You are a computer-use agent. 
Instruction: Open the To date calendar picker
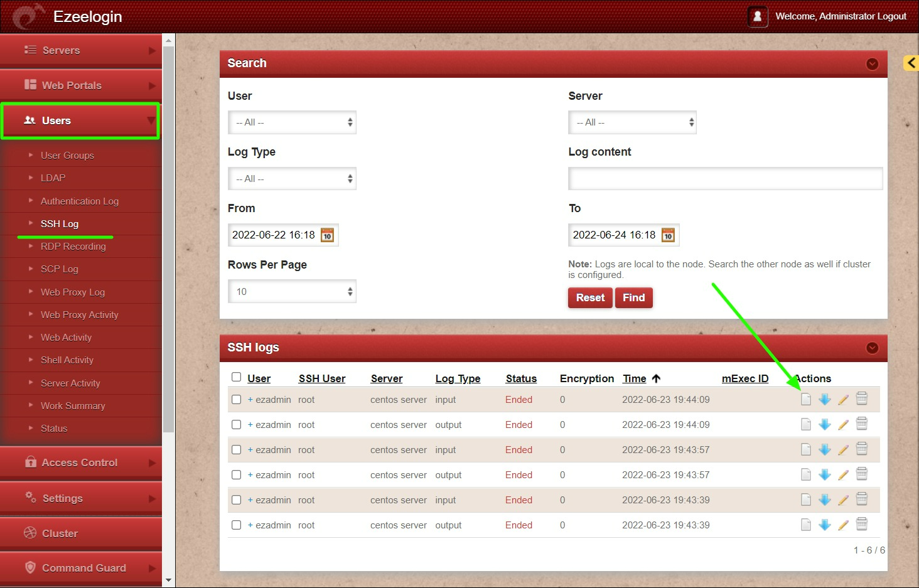668,235
